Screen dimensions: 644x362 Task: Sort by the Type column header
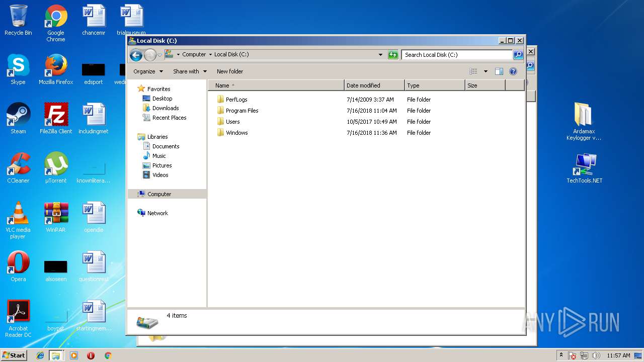pos(435,85)
